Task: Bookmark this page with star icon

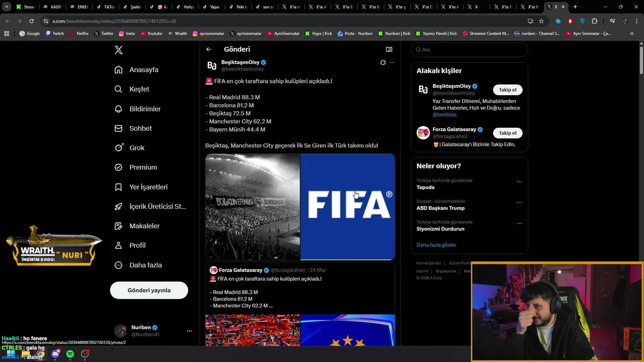Action: tap(541, 21)
